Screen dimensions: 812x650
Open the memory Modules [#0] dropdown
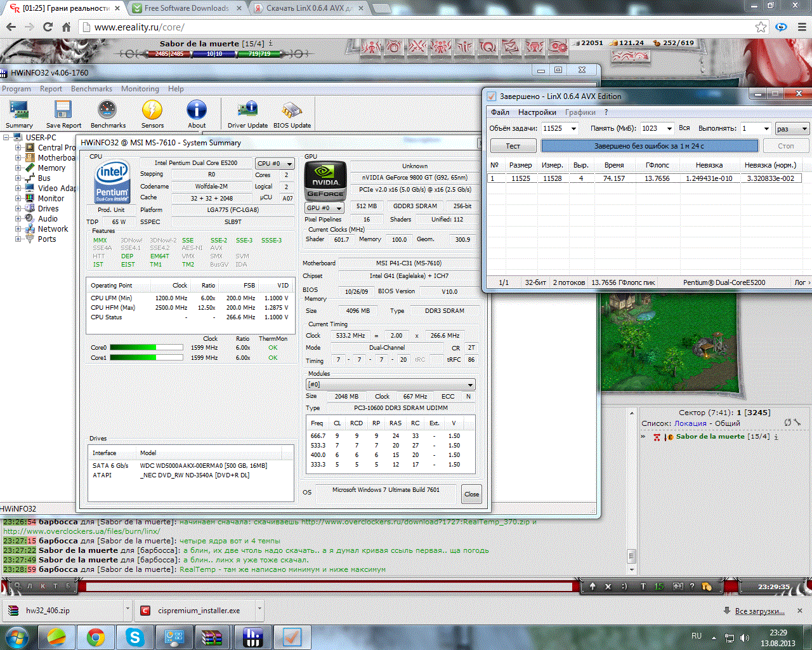[x=391, y=385]
